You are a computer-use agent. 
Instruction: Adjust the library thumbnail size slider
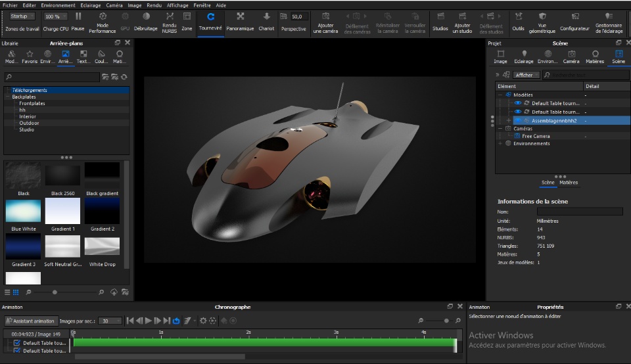(55, 292)
